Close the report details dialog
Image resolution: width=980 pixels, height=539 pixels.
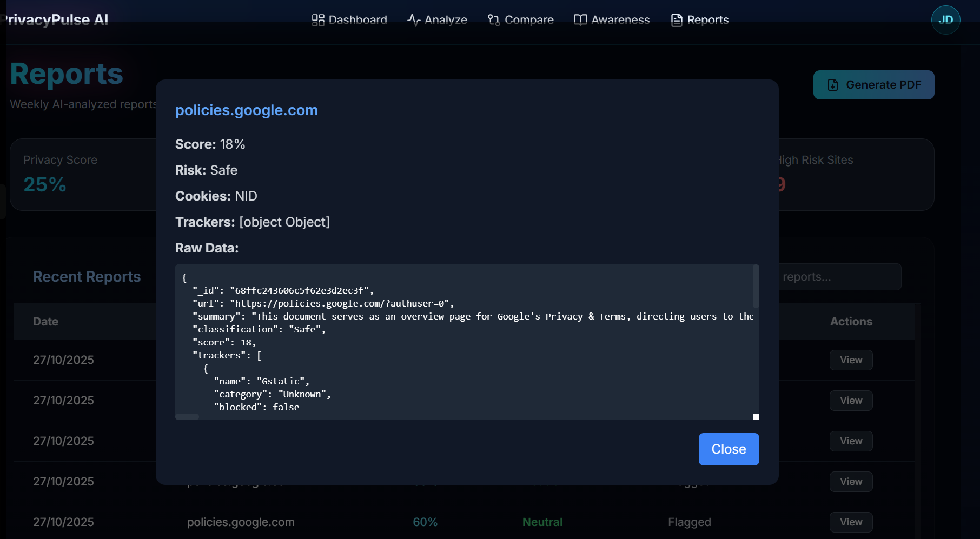coord(729,449)
